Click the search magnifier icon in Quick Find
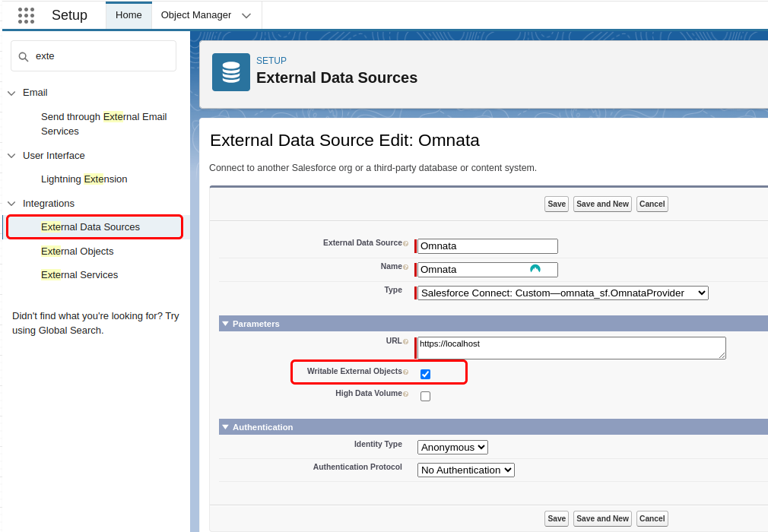This screenshot has height=532, width=768. pos(24,56)
